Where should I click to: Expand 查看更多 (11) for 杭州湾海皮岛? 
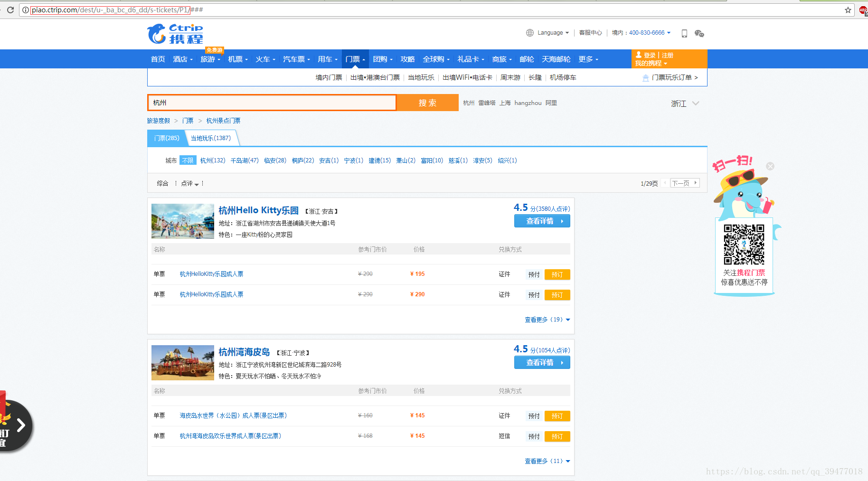pos(547,461)
